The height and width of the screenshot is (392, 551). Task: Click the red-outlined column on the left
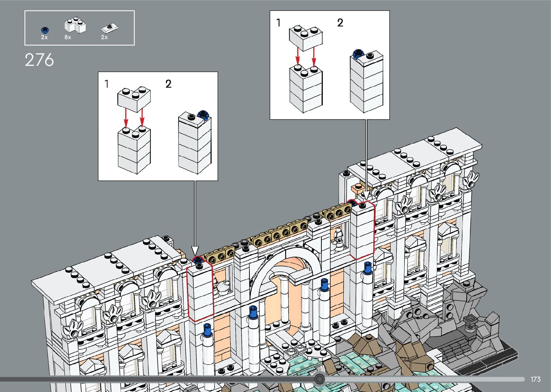point(200,292)
